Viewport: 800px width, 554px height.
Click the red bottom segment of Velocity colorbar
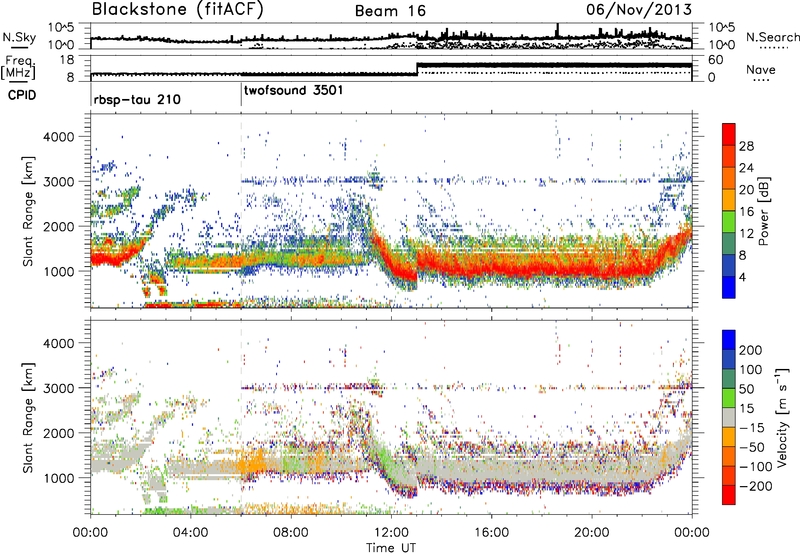pyautogui.click(x=729, y=495)
